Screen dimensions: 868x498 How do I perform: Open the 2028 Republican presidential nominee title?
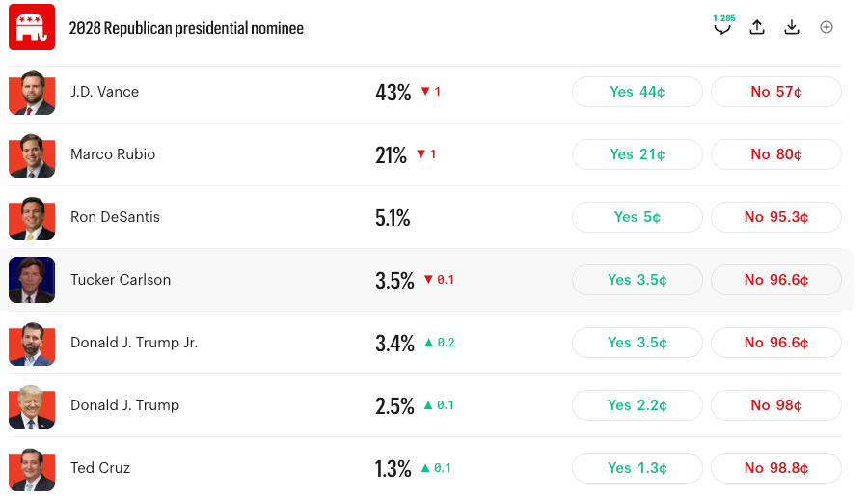coord(186,28)
